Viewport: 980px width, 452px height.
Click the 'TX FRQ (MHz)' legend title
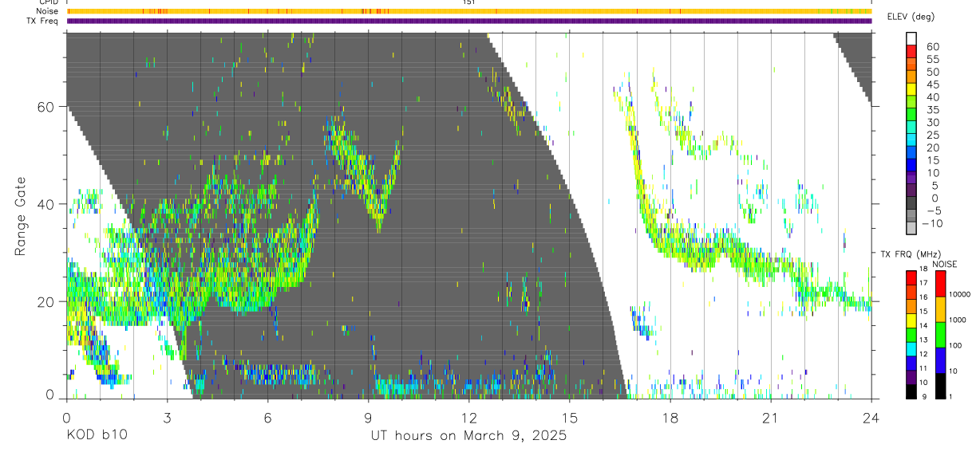point(910,254)
